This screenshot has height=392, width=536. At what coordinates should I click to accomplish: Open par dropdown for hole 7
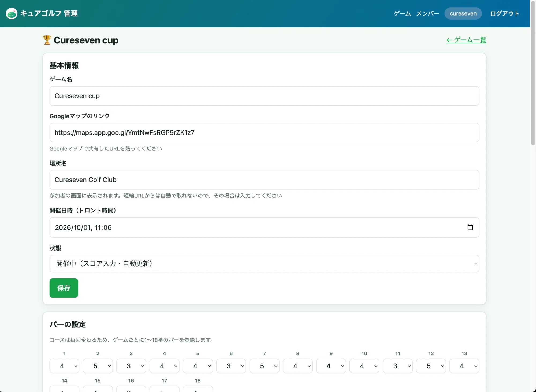point(264,366)
